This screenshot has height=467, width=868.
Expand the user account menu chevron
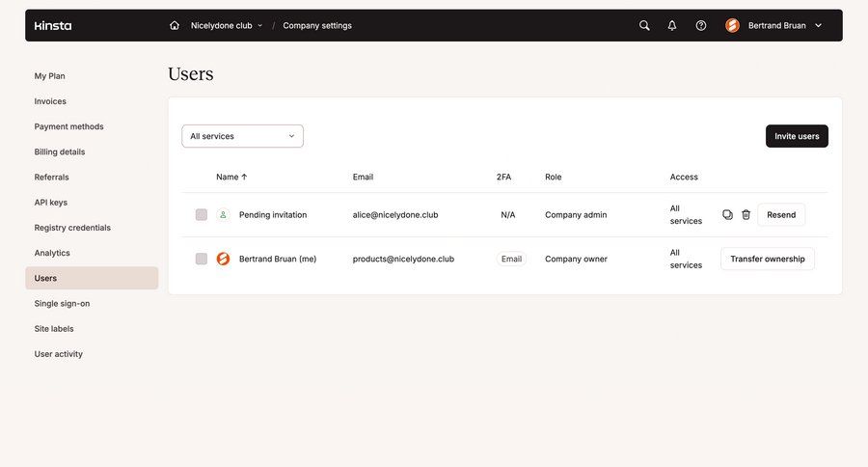[x=819, y=25]
